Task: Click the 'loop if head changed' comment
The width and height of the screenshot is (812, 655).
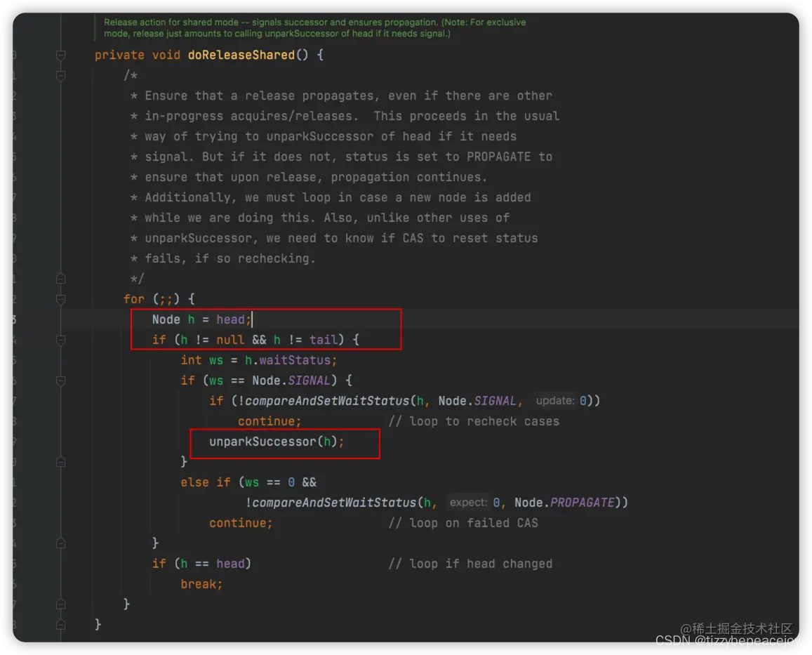Action: point(470,564)
